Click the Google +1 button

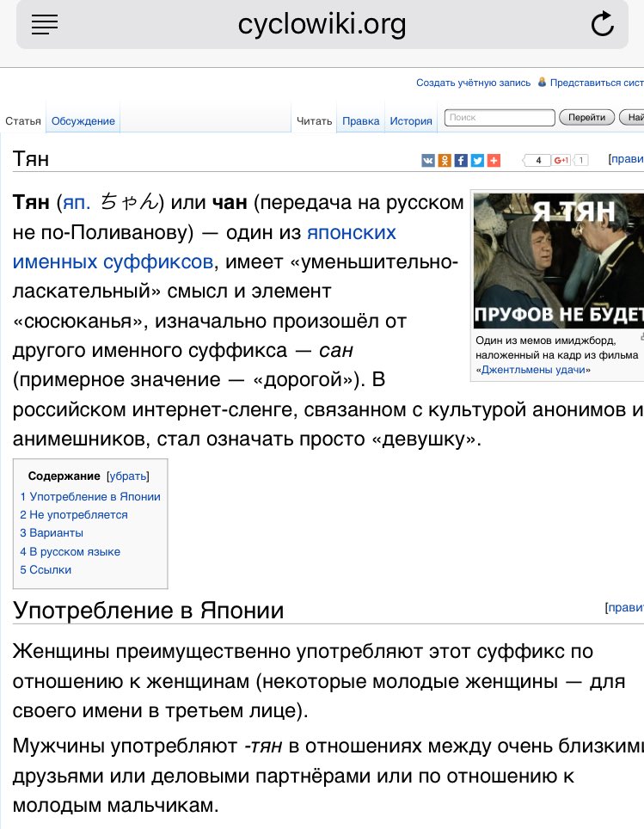pos(561,160)
